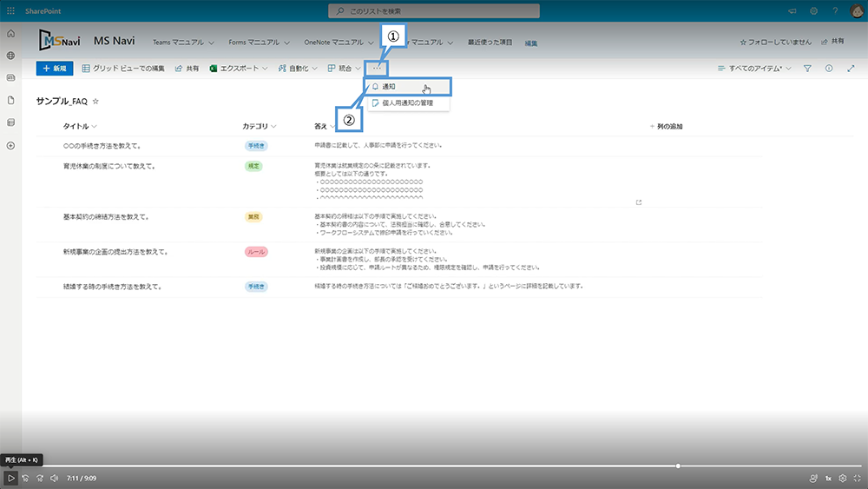The width and height of the screenshot is (868, 489).
Task: Expand the Teams マニュアル nav menu
Action: click(183, 43)
